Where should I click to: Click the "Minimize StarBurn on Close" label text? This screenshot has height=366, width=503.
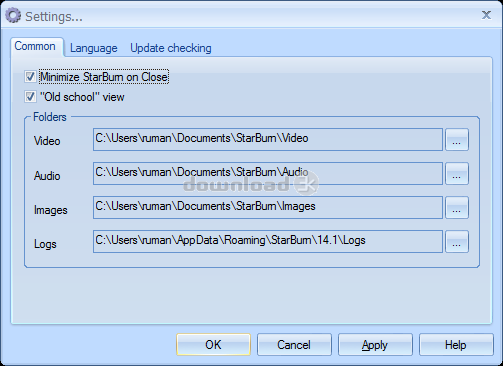[x=104, y=77]
